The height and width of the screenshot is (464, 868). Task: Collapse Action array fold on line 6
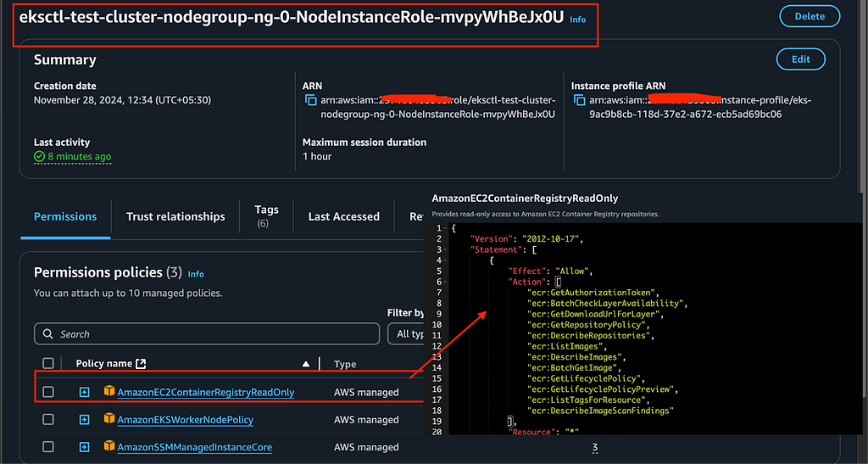click(x=446, y=282)
